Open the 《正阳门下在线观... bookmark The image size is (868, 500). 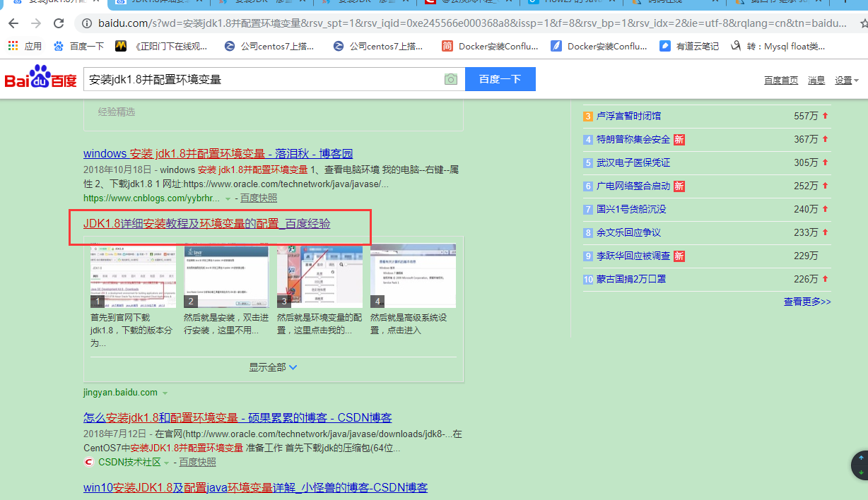click(x=161, y=47)
